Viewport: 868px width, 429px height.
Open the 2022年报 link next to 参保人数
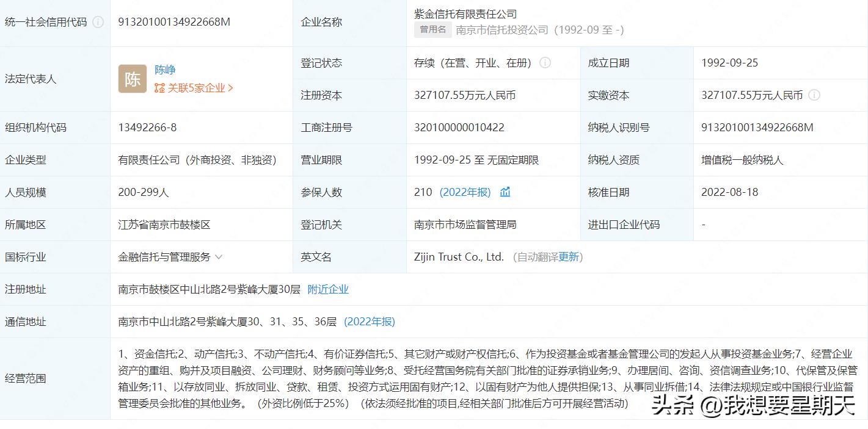click(465, 192)
